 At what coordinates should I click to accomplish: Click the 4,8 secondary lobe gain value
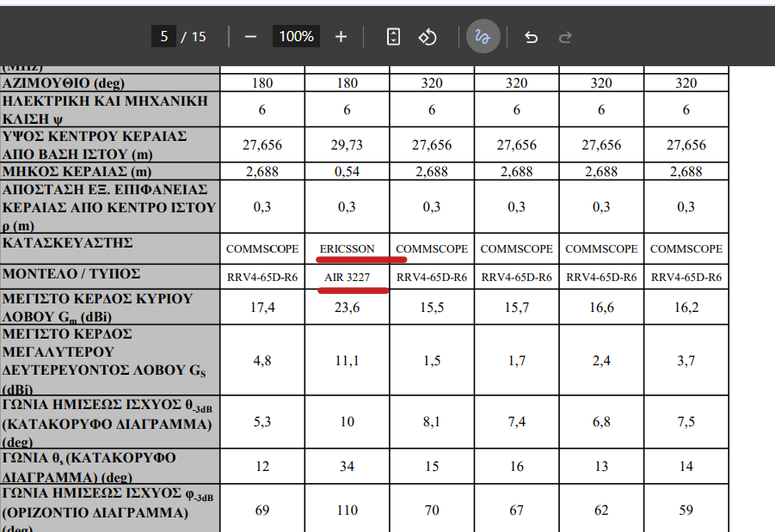point(262,361)
